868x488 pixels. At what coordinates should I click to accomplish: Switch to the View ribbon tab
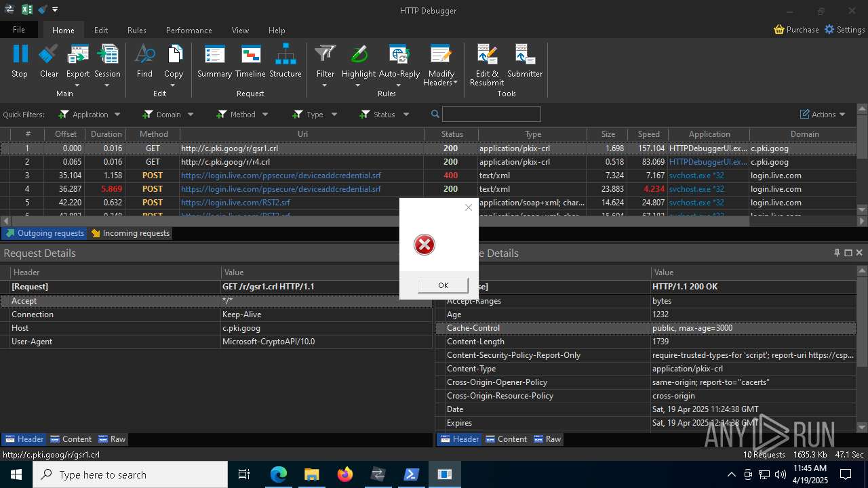coord(241,30)
